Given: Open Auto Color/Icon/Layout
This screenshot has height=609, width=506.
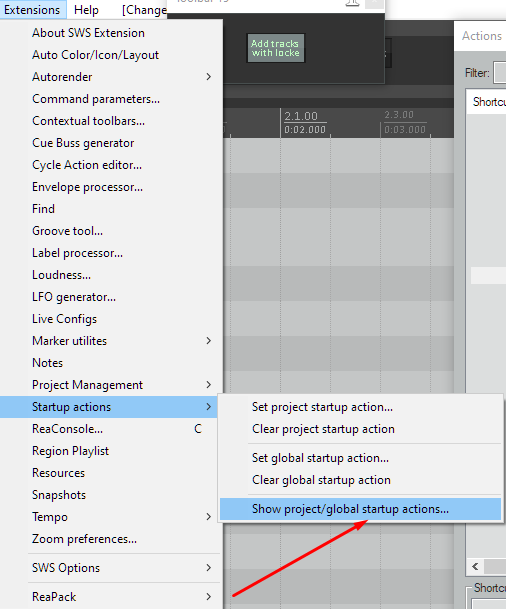Looking at the screenshot, I should point(111,55).
